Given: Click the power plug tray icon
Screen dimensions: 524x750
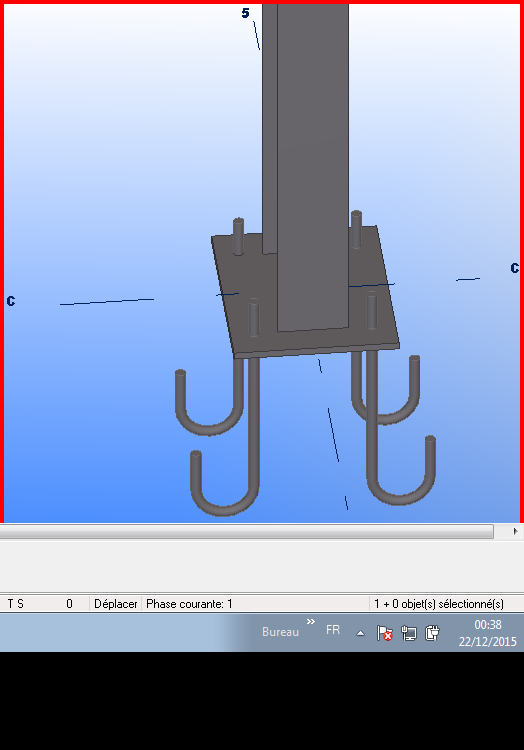Looking at the screenshot, I should point(432,633).
